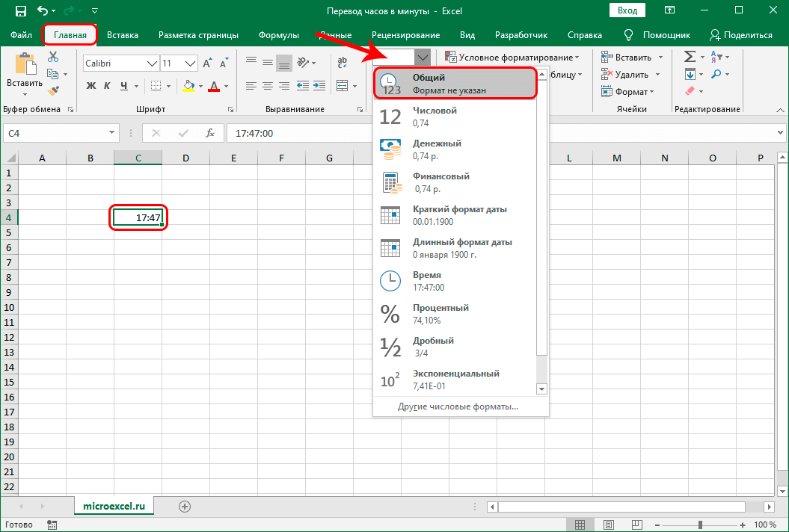Select the Format Painter brush icon

[53, 90]
